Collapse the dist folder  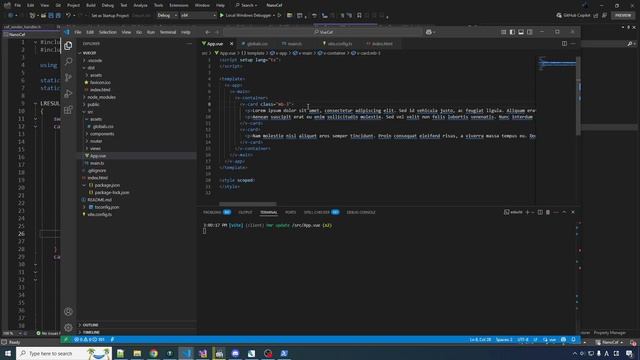[91, 68]
